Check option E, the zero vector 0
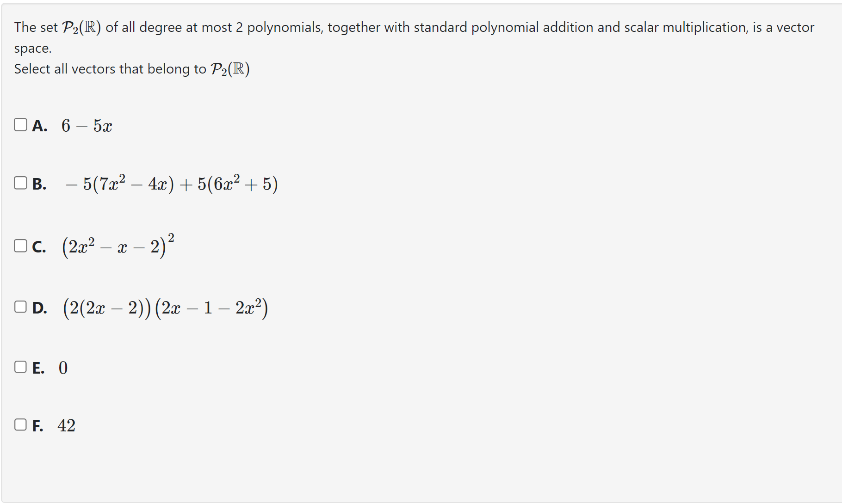The width and height of the screenshot is (842, 504). tap(20, 367)
